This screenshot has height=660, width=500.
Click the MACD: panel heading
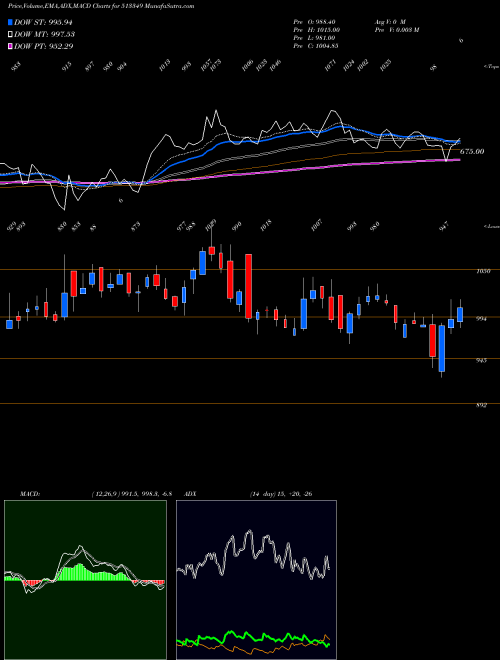click(29, 494)
